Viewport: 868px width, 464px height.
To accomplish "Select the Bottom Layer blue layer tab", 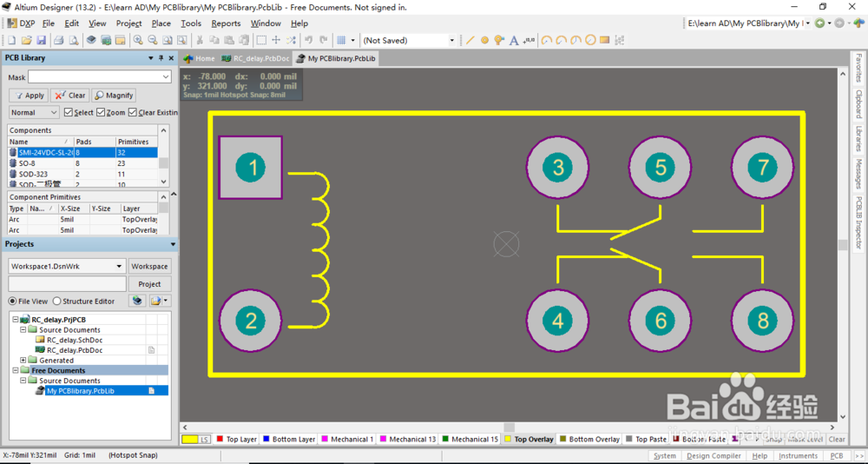I will point(289,439).
